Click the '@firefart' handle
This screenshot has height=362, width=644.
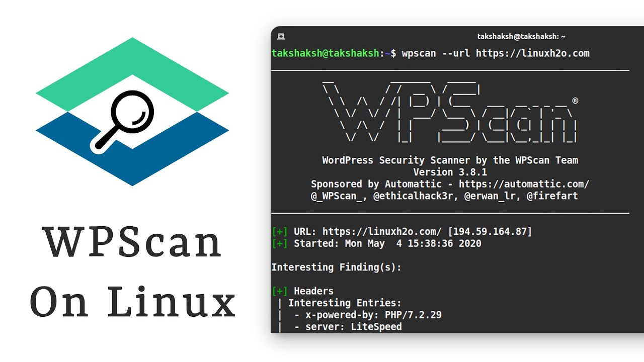point(552,196)
